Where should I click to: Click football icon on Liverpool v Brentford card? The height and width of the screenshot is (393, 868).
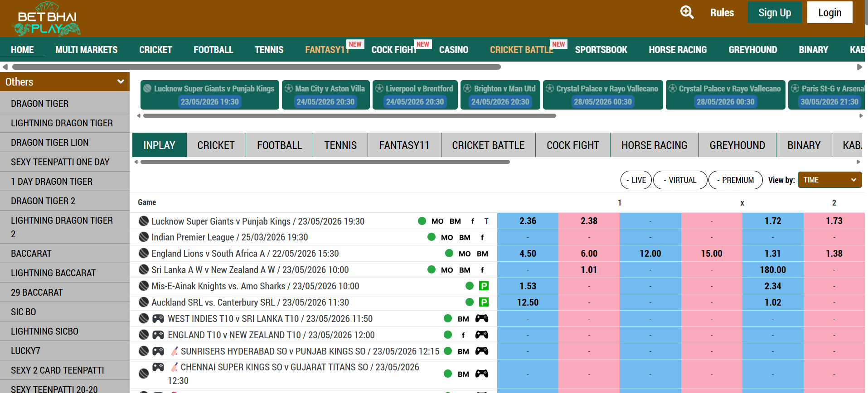(x=379, y=88)
